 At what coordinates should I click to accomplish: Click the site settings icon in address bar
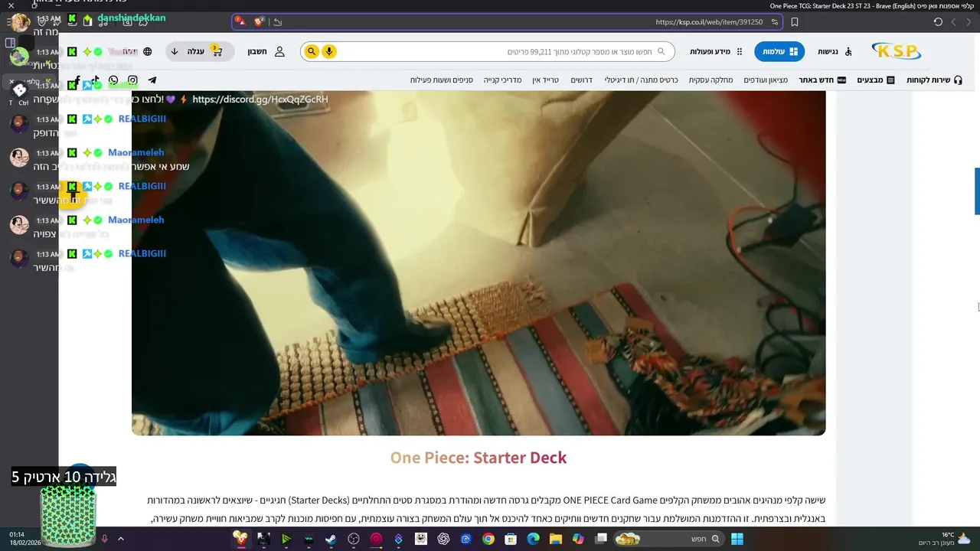(775, 22)
